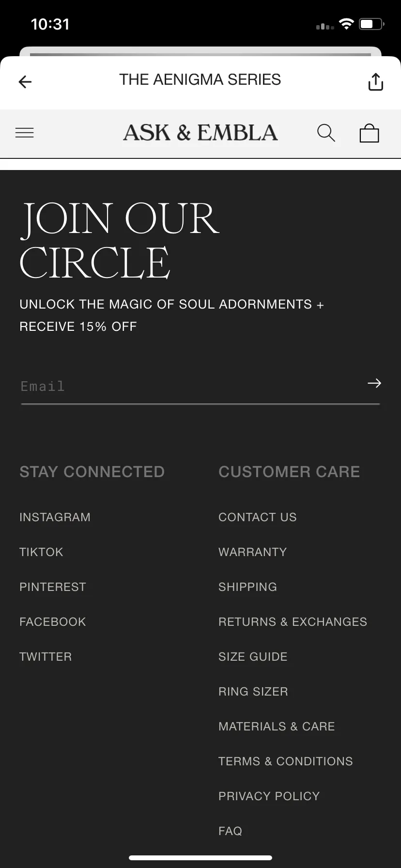Open the Facebook link
401x868 pixels.
[x=53, y=622]
